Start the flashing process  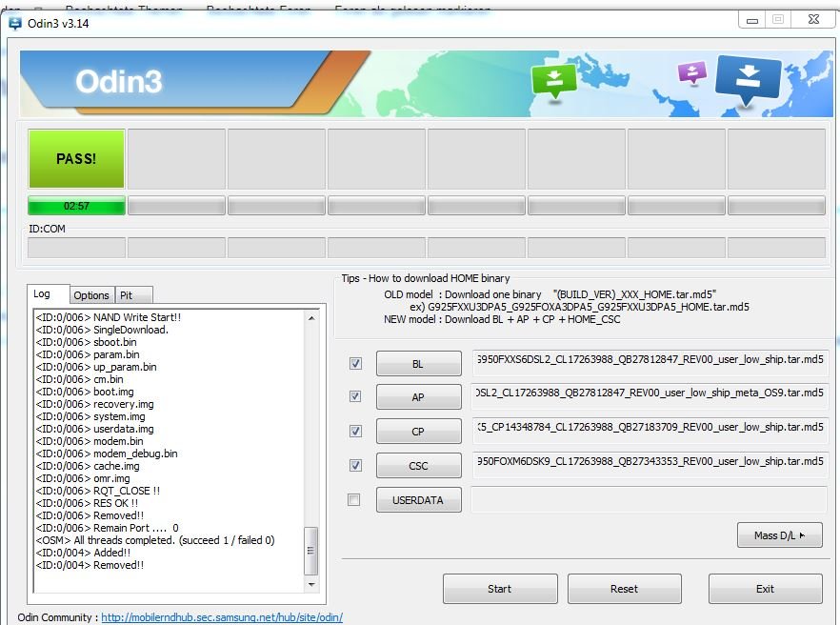[500, 589]
